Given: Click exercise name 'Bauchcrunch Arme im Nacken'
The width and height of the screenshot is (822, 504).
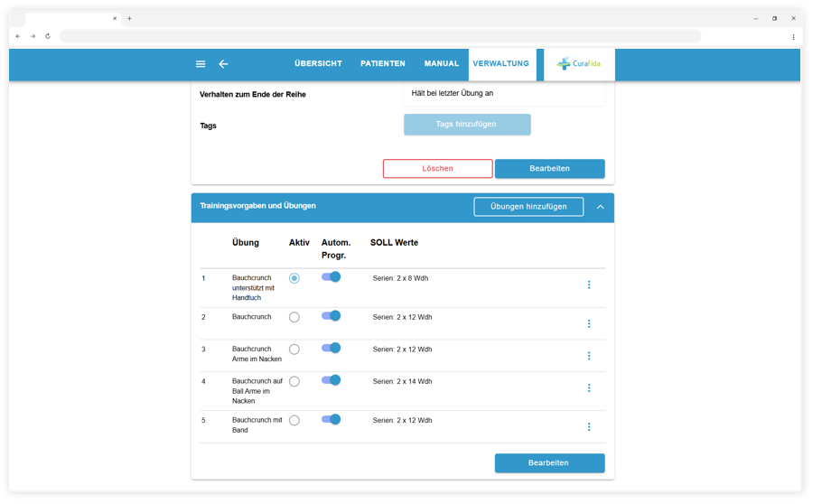Looking at the screenshot, I should [x=257, y=354].
